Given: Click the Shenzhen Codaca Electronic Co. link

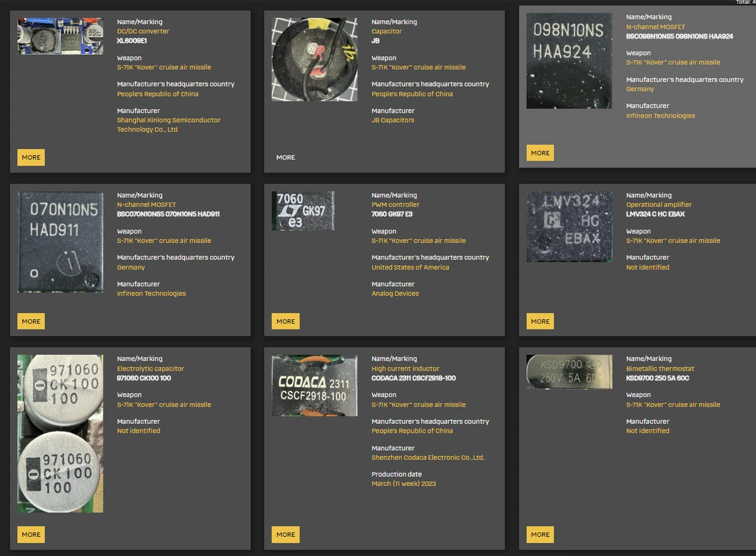Looking at the screenshot, I should coord(428,458).
